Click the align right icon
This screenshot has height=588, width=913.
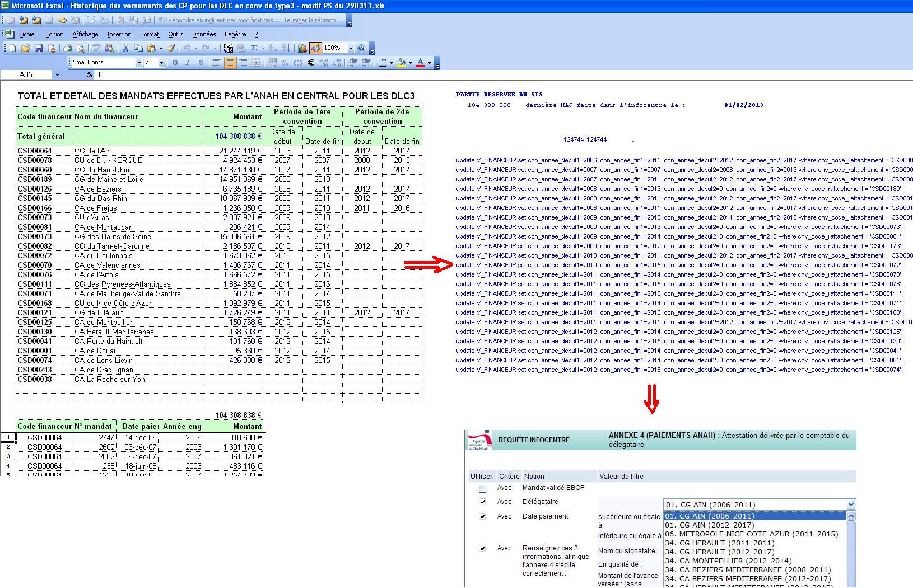tap(243, 63)
